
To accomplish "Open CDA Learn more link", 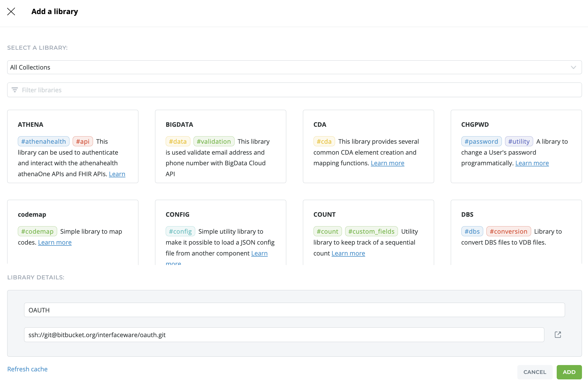I will (x=387, y=163).
